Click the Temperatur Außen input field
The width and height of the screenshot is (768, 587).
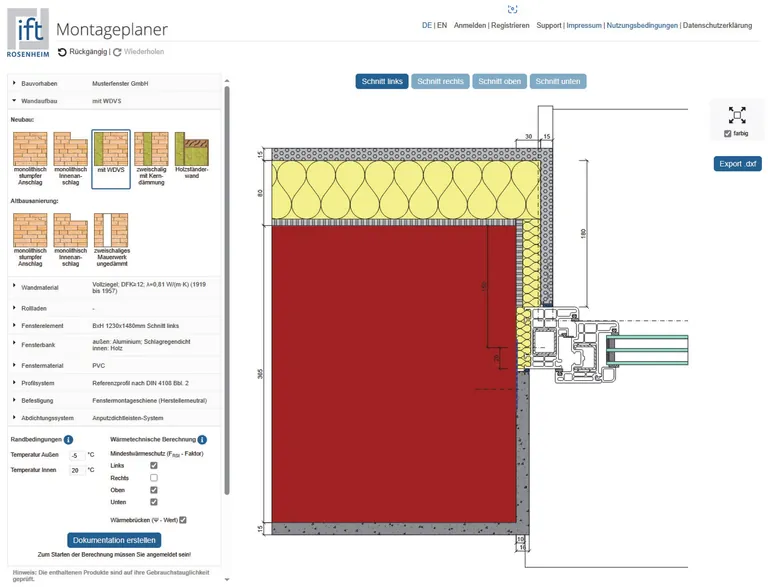[77, 455]
